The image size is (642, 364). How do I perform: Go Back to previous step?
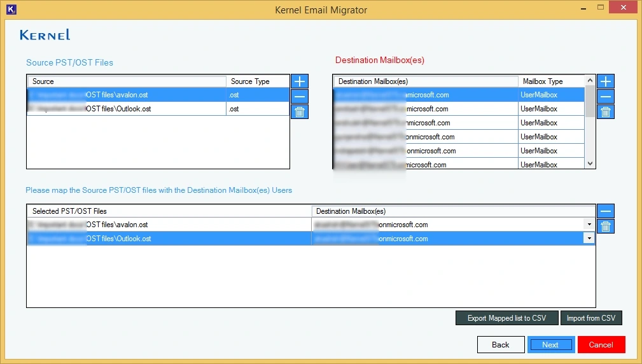click(501, 345)
